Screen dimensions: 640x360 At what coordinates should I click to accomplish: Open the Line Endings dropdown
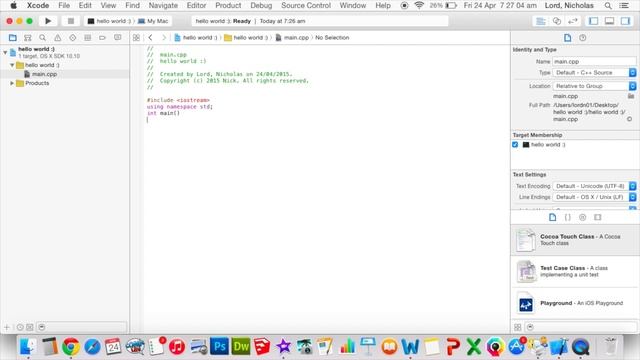click(594, 197)
